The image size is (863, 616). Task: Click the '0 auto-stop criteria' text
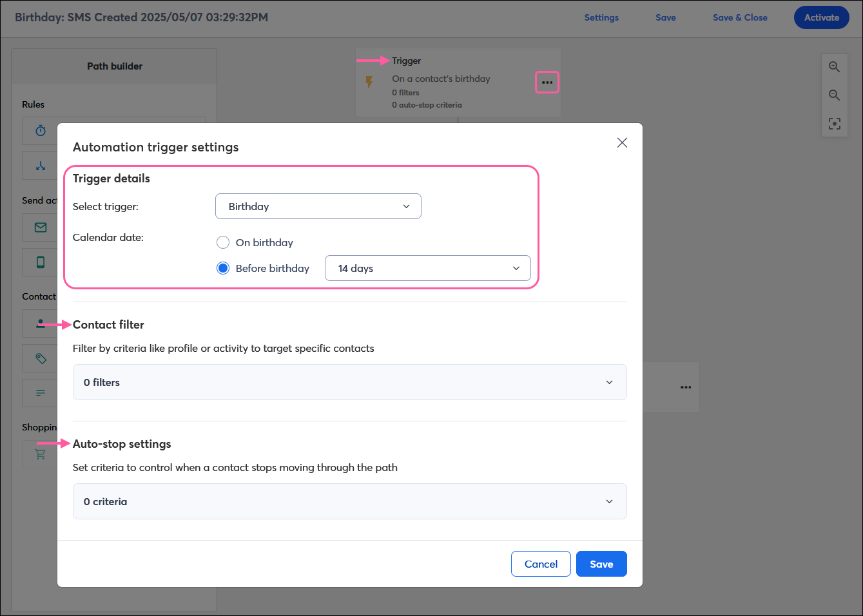pyautogui.click(x=427, y=105)
